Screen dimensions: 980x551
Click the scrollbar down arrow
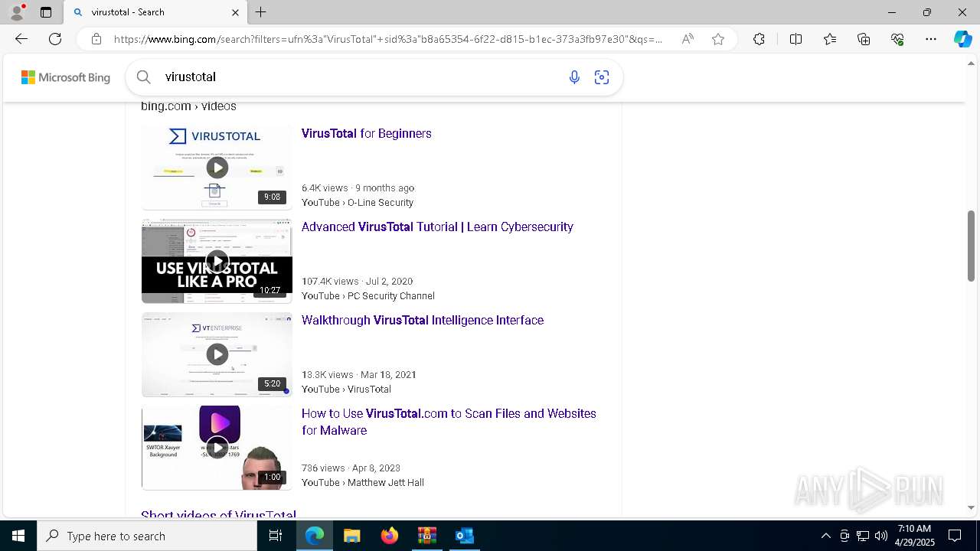coord(972,507)
